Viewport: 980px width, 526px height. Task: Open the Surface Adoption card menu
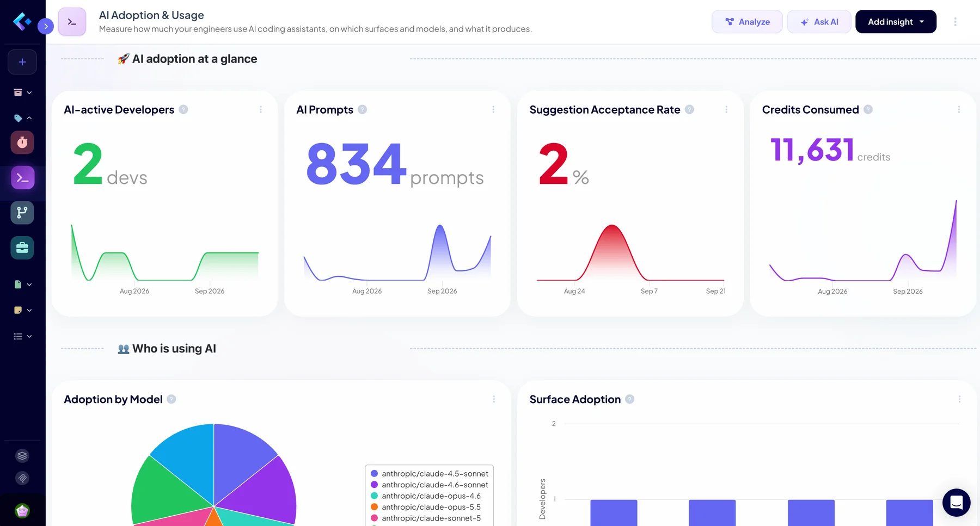point(959,399)
